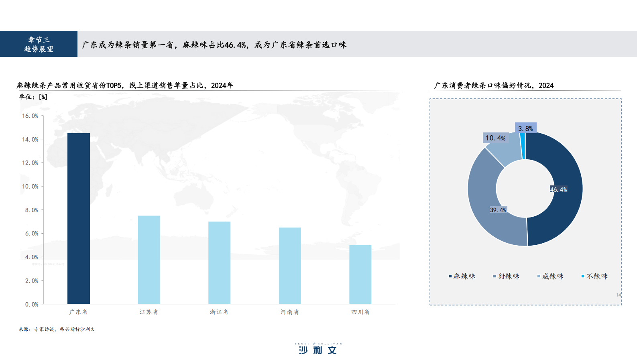
Task: Click the slide headline about 广东 辣条销量
Action: [214, 45]
